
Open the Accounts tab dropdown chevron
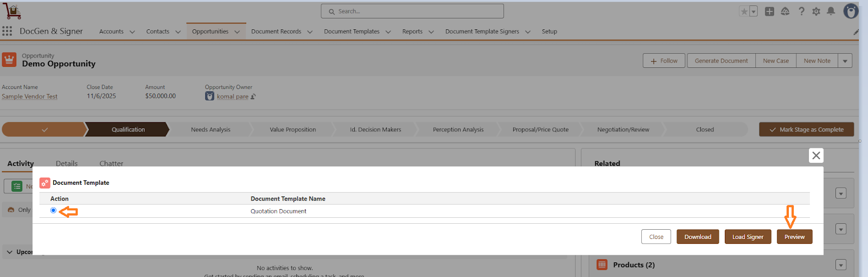click(x=132, y=32)
